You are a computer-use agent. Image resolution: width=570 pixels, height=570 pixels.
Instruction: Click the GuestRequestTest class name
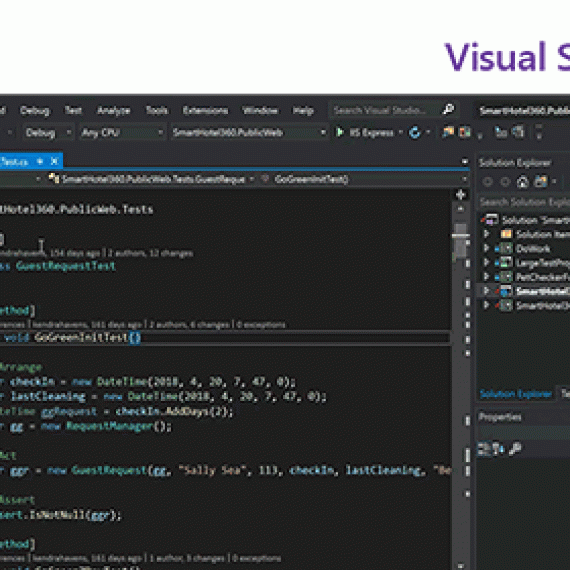coord(66,266)
